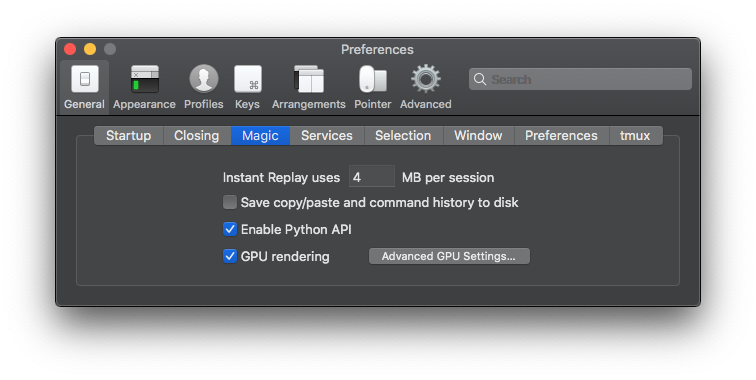756x380 pixels.
Task: Open the Arrangements preferences pane
Action: 309,87
